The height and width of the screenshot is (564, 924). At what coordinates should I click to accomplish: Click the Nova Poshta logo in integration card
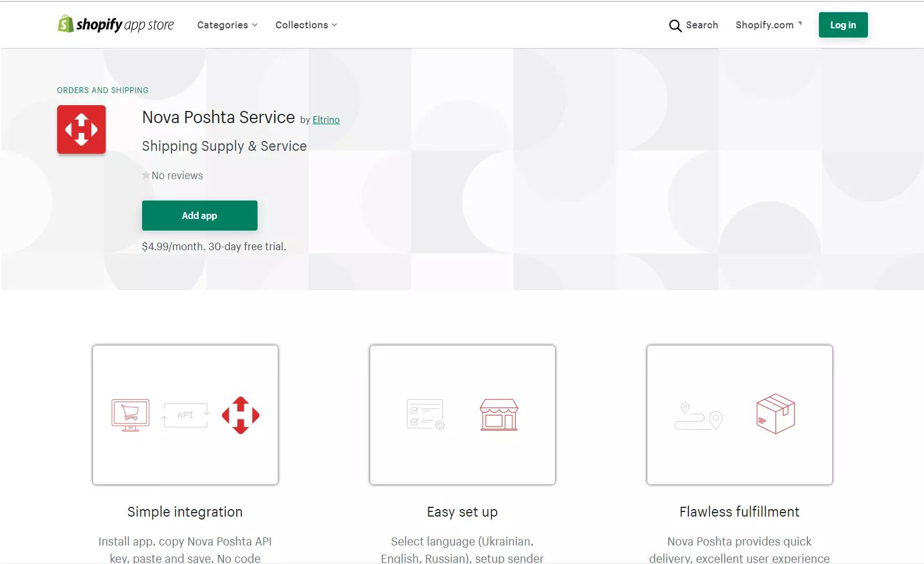pos(241,415)
